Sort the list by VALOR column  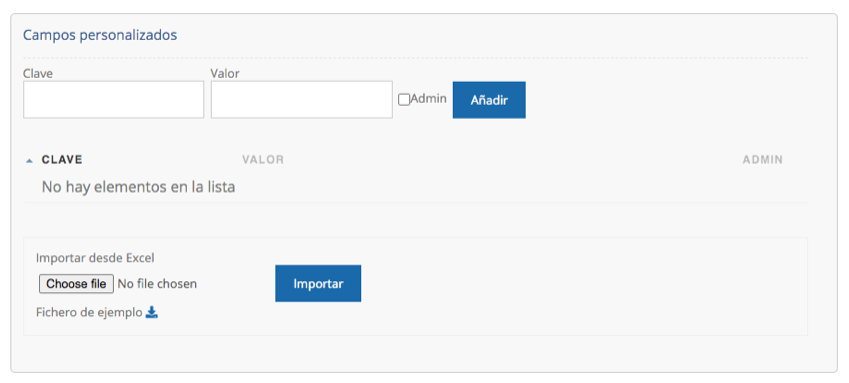263,160
